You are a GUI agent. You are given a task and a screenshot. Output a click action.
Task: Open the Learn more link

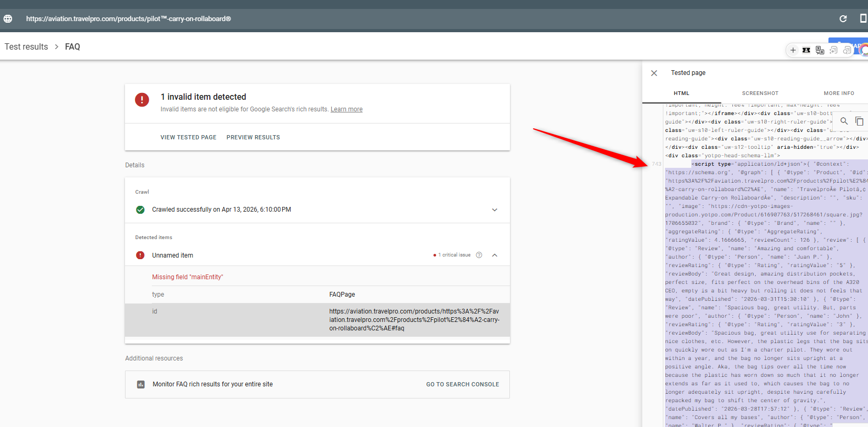346,109
